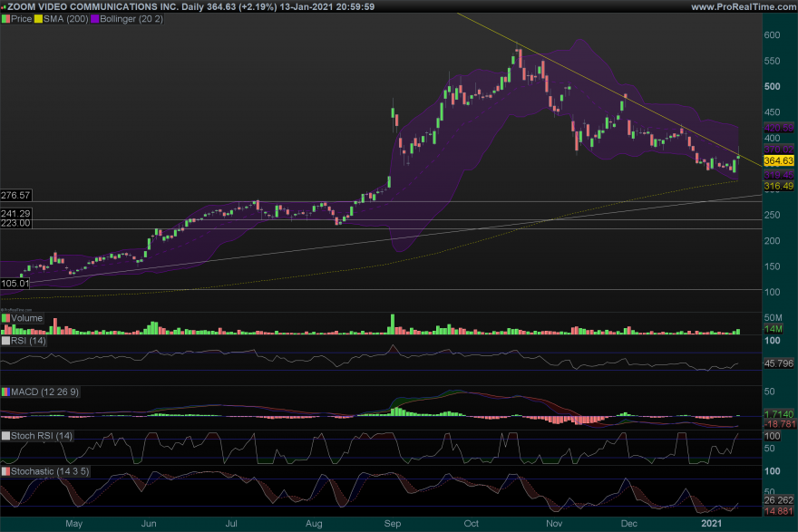This screenshot has width=798, height=532.
Task: Click the Nov label on time axis
Action: pyautogui.click(x=554, y=524)
